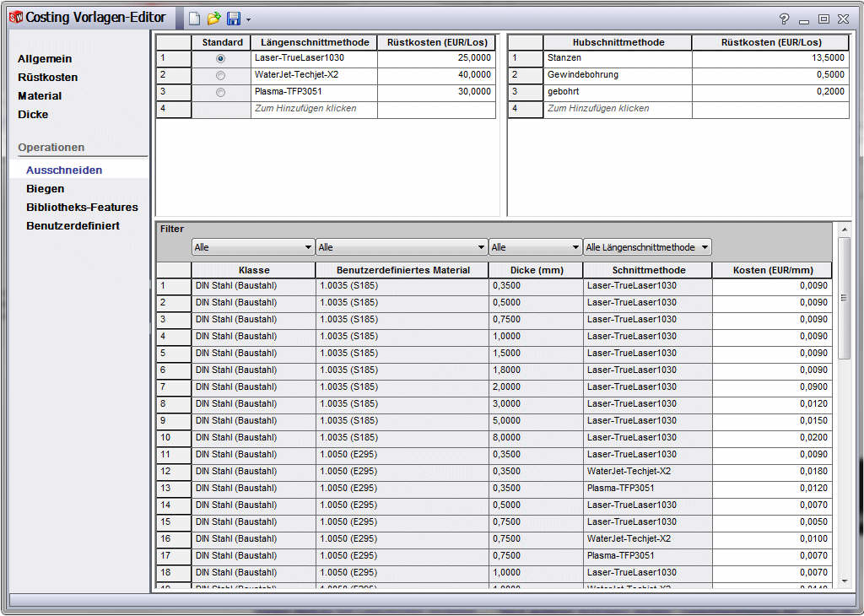Click the vertical scrollbar thumb
864x616 pixels.
844,298
